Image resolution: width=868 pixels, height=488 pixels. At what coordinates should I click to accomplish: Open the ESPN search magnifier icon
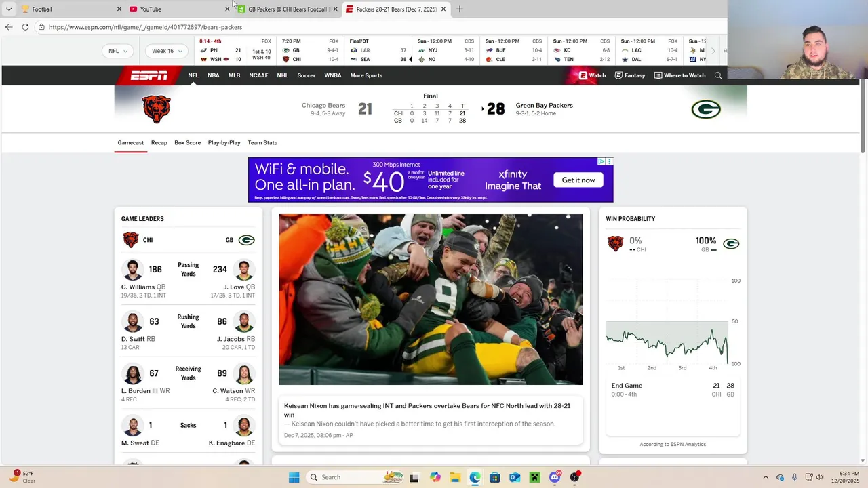point(718,75)
